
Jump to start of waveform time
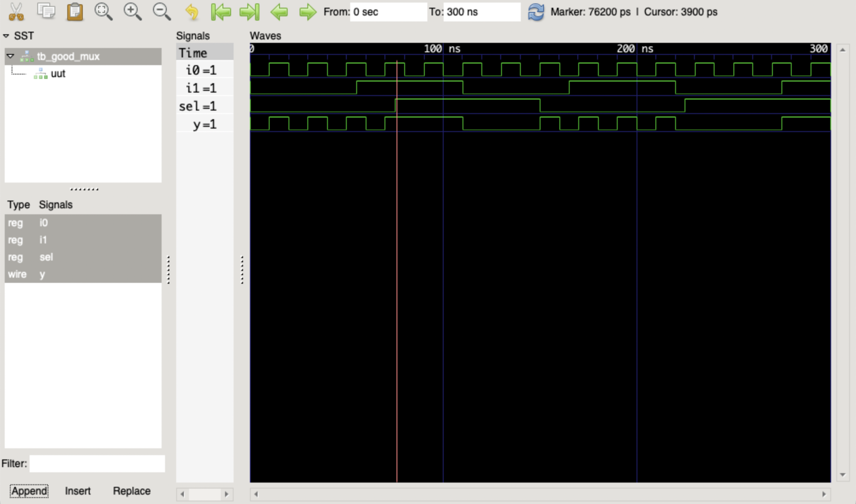point(221,12)
